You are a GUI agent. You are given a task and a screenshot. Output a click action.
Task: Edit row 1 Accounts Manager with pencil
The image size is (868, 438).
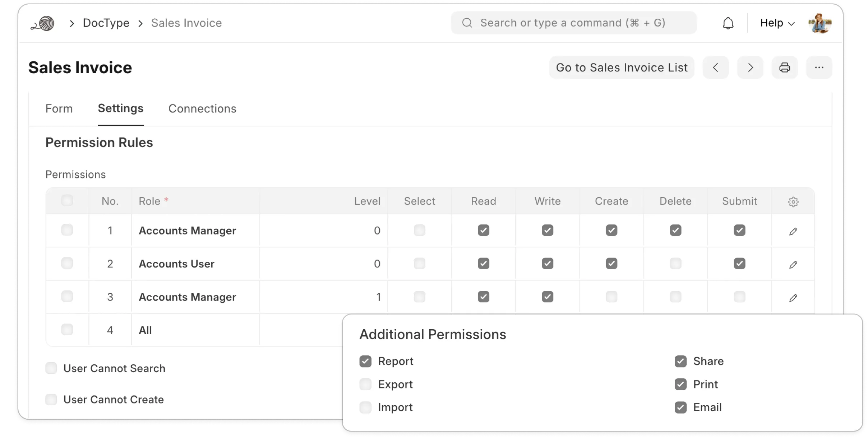click(793, 232)
